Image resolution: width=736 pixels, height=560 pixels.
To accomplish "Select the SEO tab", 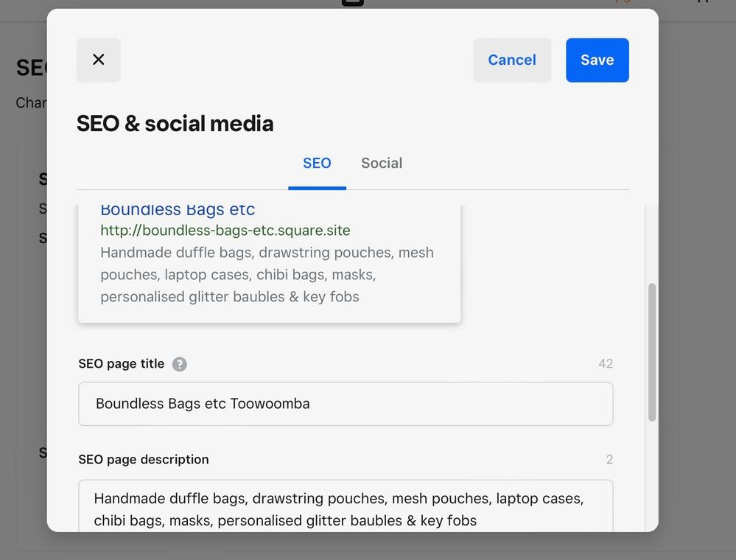I will click(317, 164).
